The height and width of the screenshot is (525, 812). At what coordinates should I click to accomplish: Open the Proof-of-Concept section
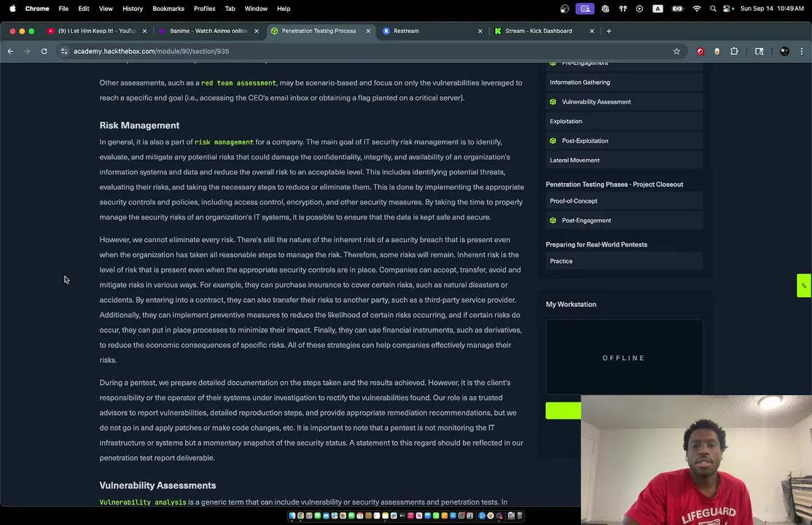coord(623,201)
